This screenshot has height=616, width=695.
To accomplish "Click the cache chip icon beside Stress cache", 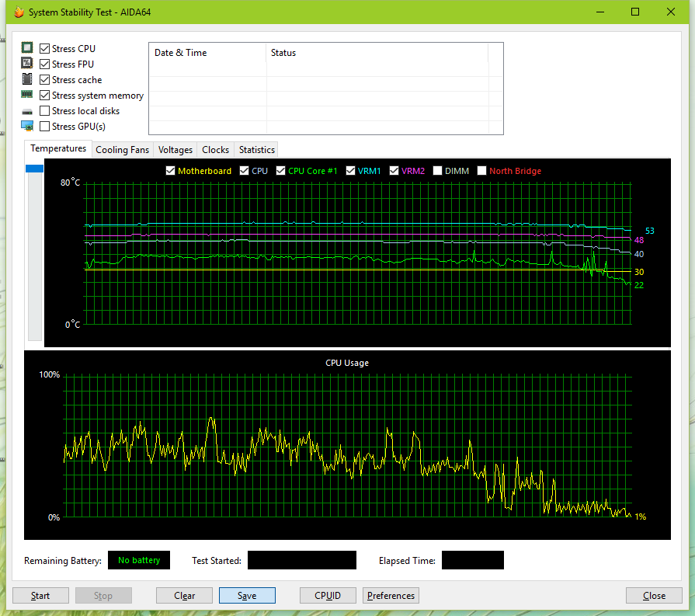I will (27, 79).
